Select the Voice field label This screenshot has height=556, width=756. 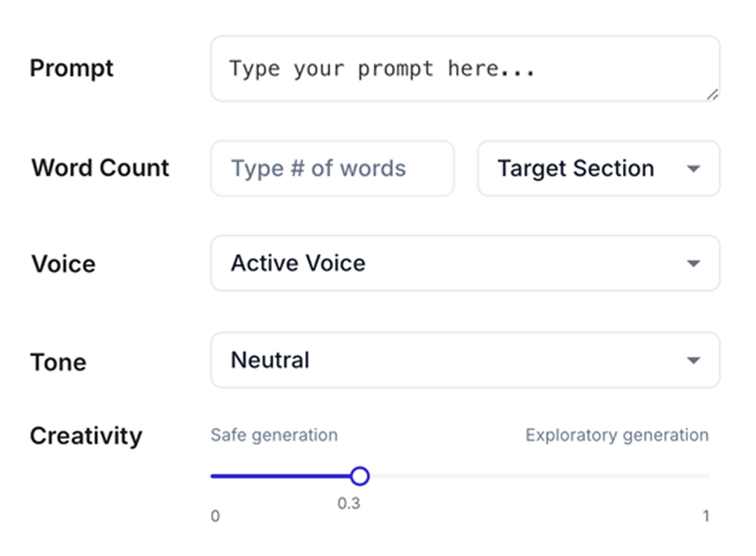pos(63,264)
